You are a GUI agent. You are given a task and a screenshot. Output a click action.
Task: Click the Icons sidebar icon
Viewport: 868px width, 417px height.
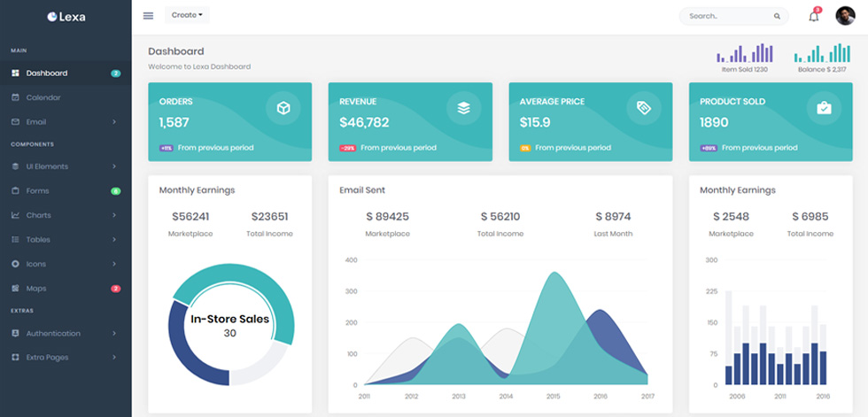click(16, 264)
